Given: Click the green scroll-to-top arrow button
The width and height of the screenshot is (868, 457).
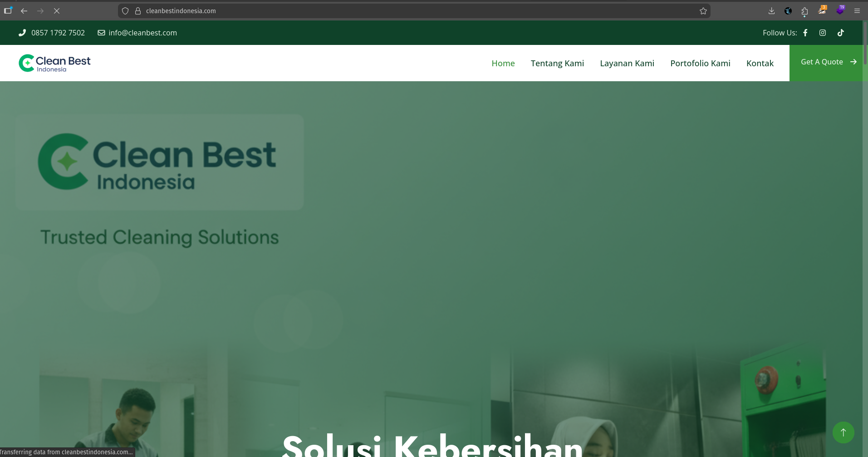Looking at the screenshot, I should pos(843,432).
